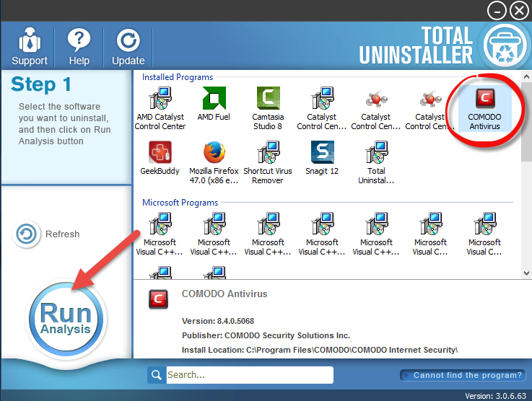Click the 'Version: 3.0.6.63' status text
The width and height of the screenshot is (532, 401).
tap(495, 396)
